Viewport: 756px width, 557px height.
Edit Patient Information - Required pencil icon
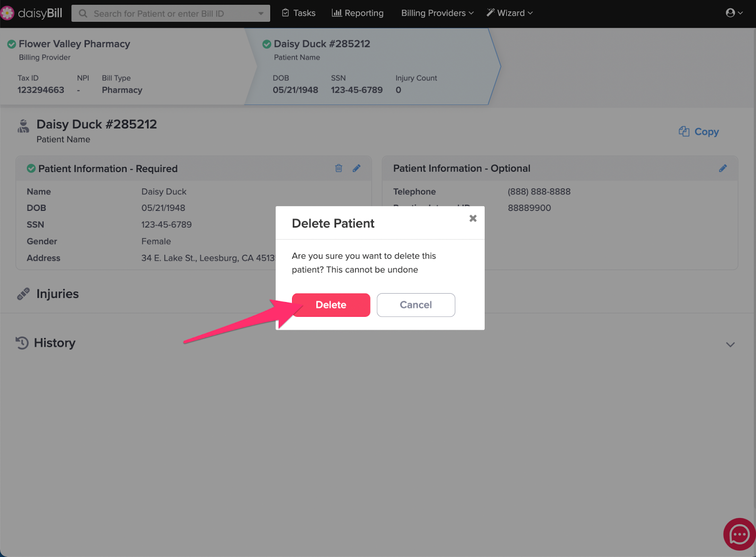pos(357,168)
